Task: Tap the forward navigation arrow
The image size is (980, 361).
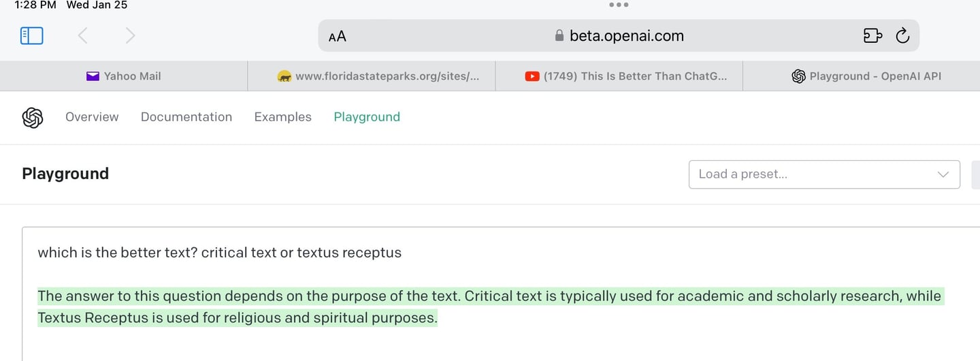Action: (x=131, y=35)
